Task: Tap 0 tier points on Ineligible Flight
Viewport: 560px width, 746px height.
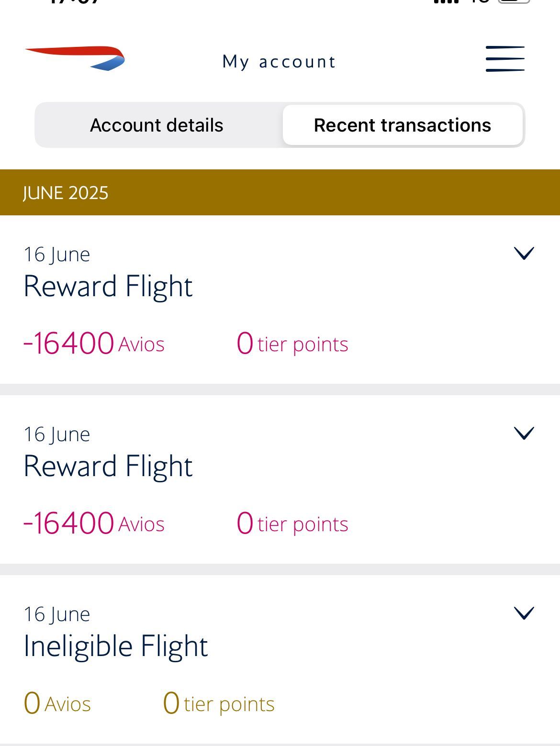Action: tap(219, 703)
